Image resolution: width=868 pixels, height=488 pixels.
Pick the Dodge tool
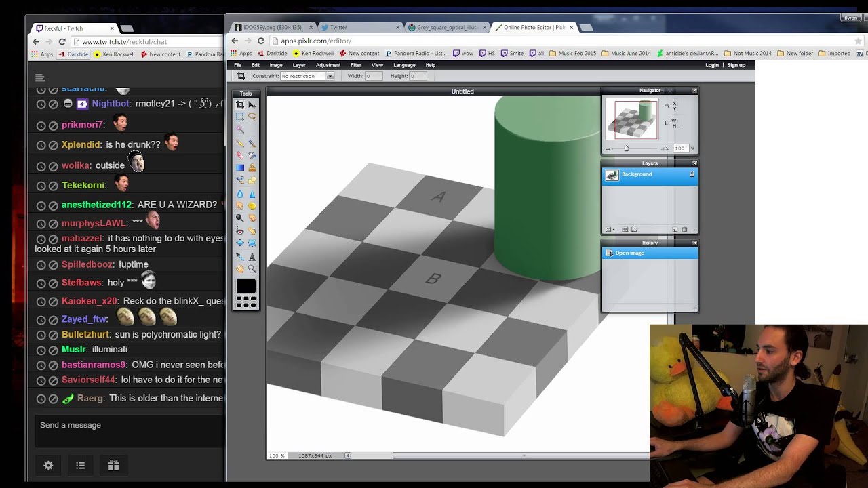point(240,218)
